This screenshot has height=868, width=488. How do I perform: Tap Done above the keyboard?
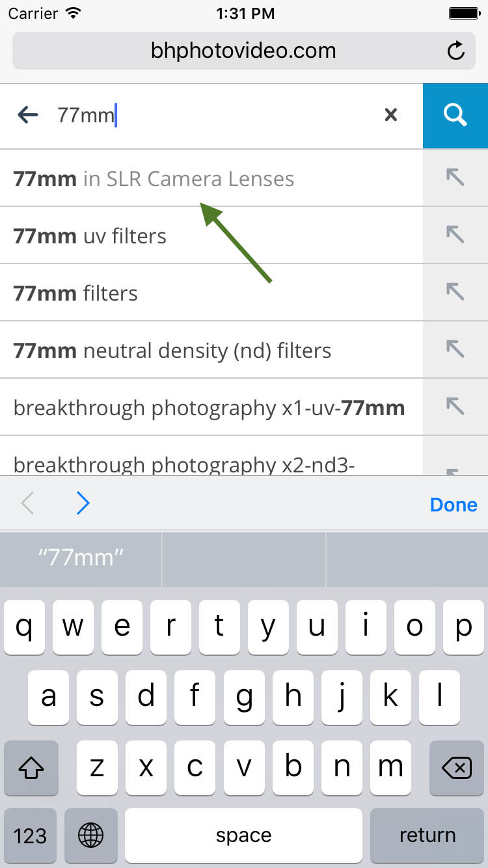tap(454, 505)
